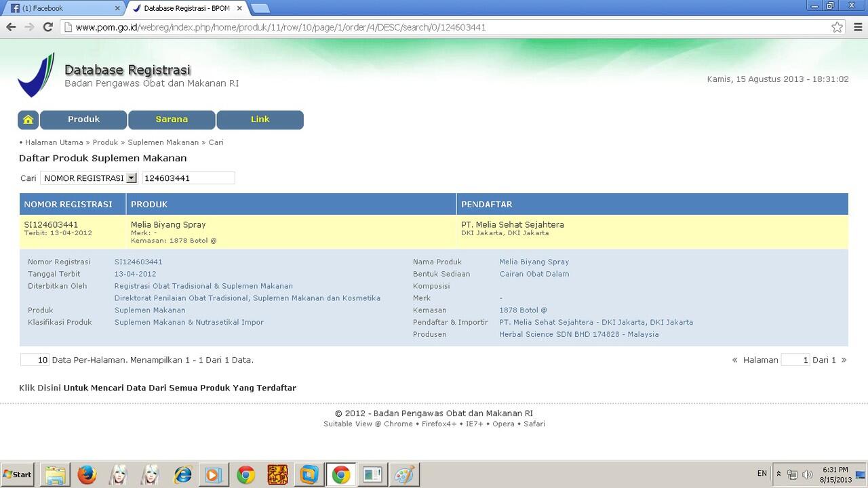Open the Link menu
The height and width of the screenshot is (488, 868).
point(260,119)
